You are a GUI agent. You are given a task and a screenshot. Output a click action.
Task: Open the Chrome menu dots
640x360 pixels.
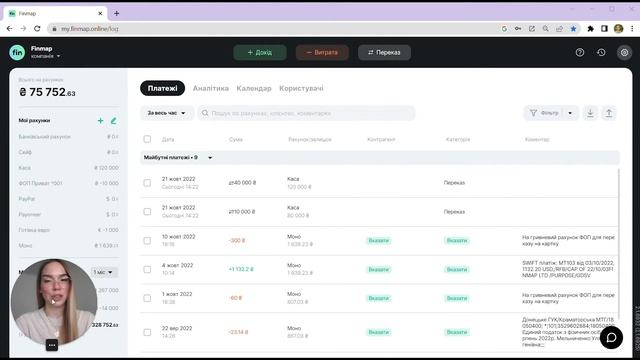click(632, 29)
